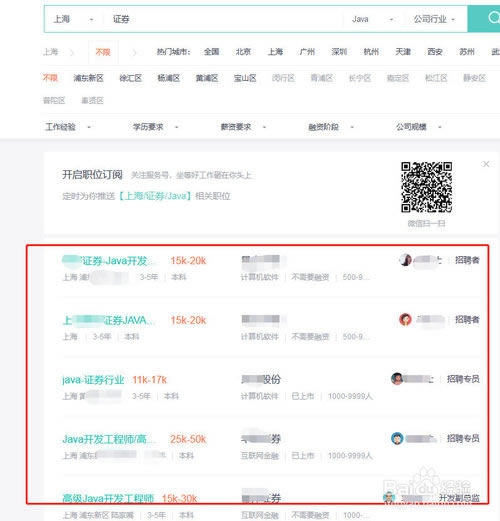Choose the 不限 district option
500x521 pixels.
[x=50, y=78]
